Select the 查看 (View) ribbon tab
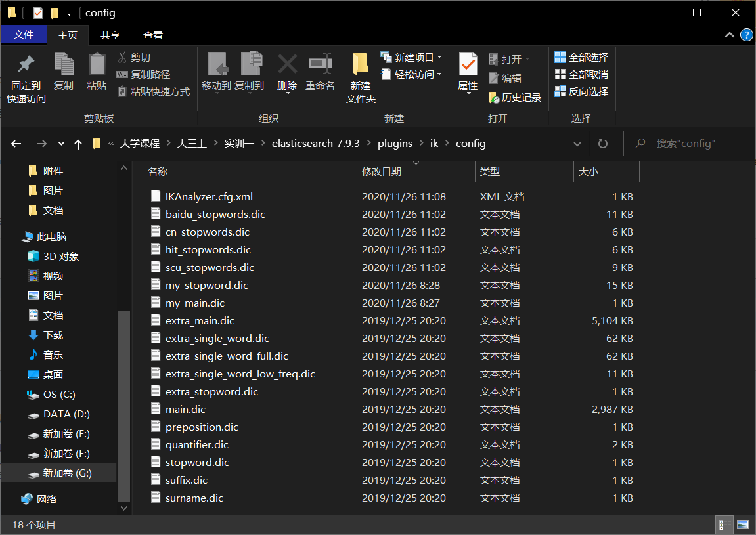 point(153,35)
